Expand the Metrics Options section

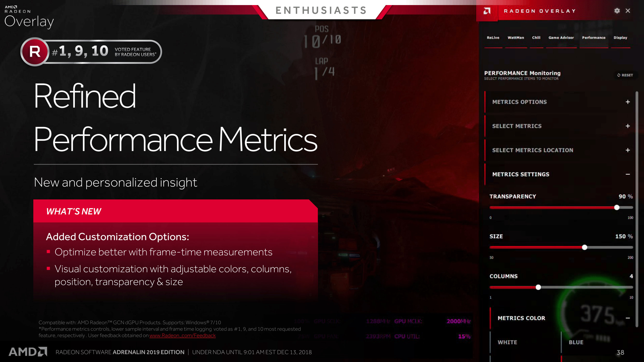tap(627, 102)
